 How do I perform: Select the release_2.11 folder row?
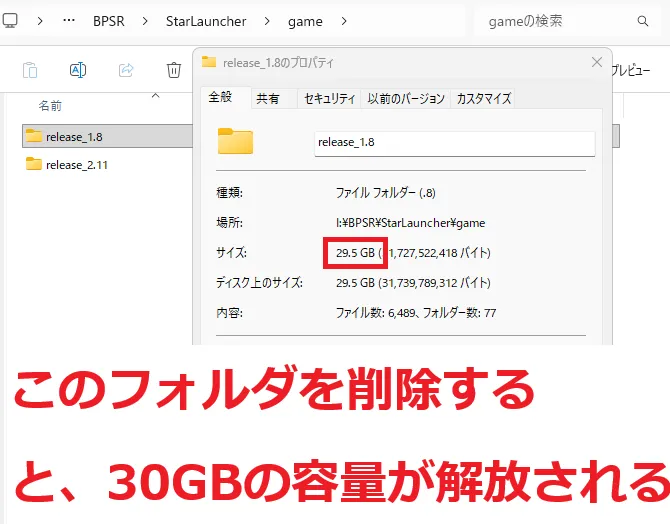pos(107,164)
